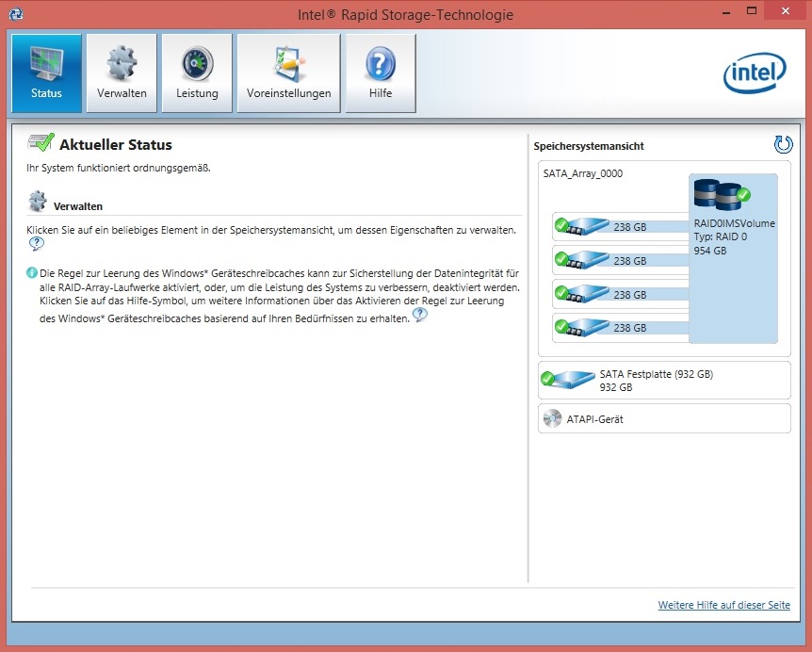Click the Speichersystemansicht heading
The width and height of the screenshot is (812, 652).
click(x=589, y=146)
